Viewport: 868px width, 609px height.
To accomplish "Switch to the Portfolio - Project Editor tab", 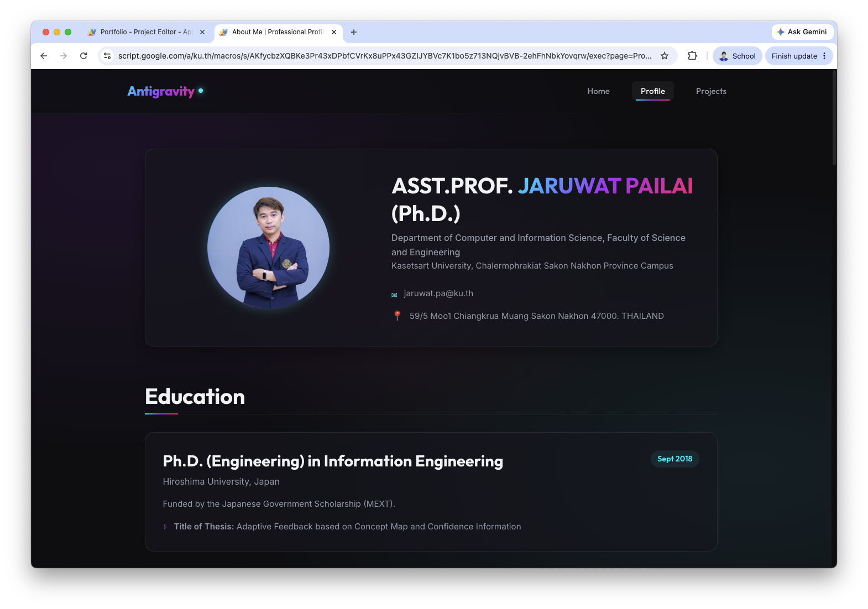I will [x=147, y=32].
